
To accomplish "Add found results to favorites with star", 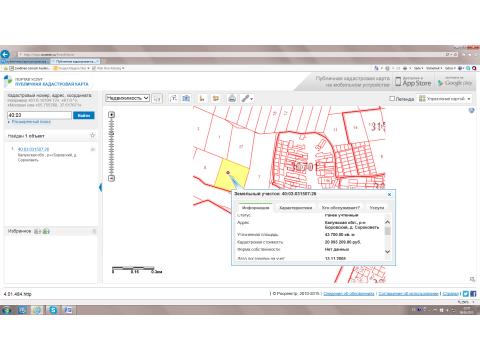I will 93,135.
